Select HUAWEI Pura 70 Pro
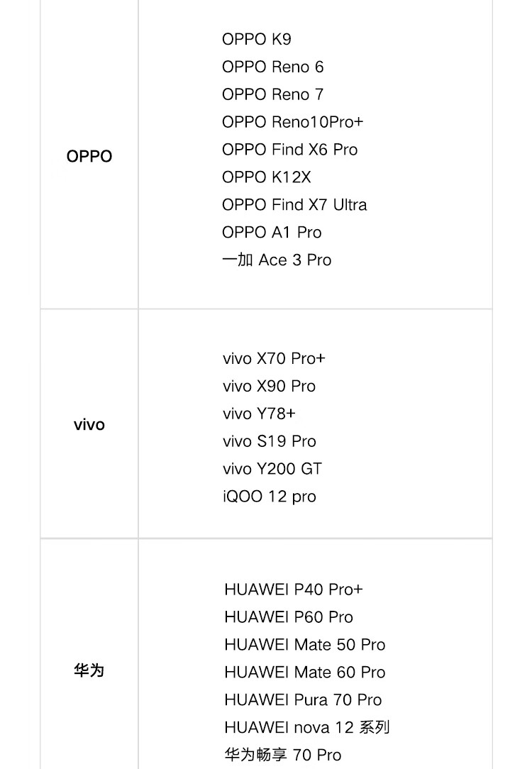This screenshot has height=769, width=532. (302, 700)
